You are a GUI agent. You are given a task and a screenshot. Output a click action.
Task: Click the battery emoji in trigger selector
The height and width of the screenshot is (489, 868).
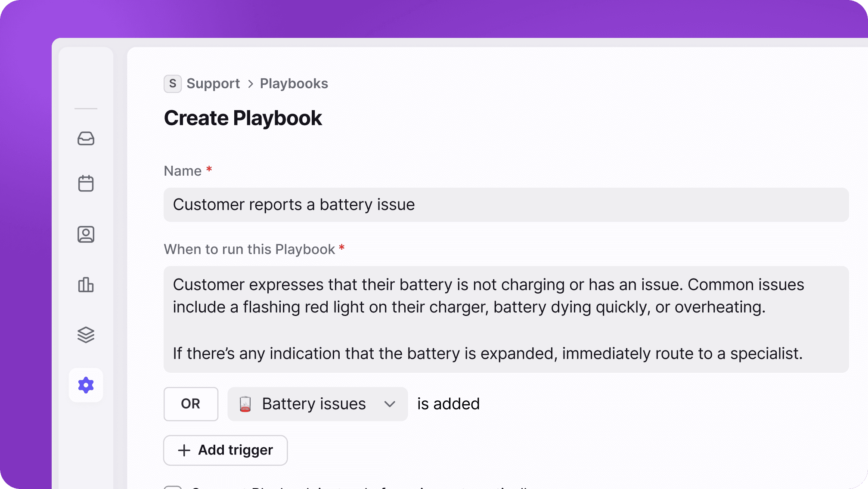245,404
